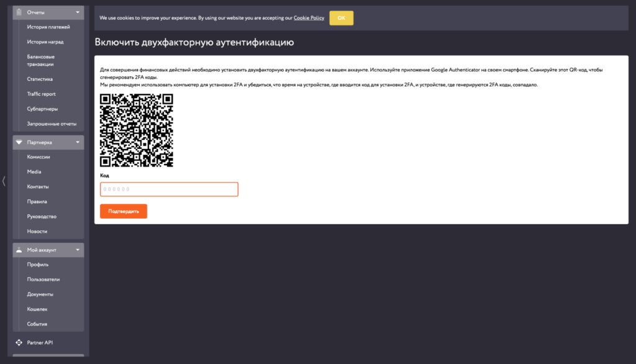Collapse the Мой аккаунт section arrow
The height and width of the screenshot is (364, 636).
[78, 250]
